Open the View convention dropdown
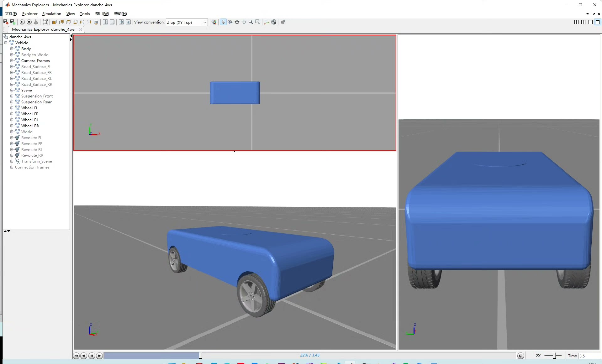 point(187,22)
